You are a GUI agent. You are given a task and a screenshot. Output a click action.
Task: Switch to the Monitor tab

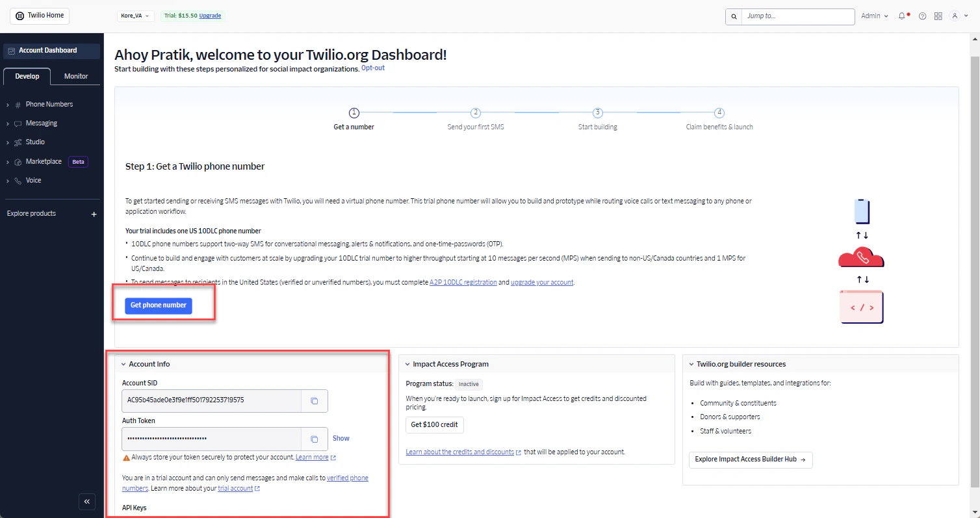click(x=76, y=76)
